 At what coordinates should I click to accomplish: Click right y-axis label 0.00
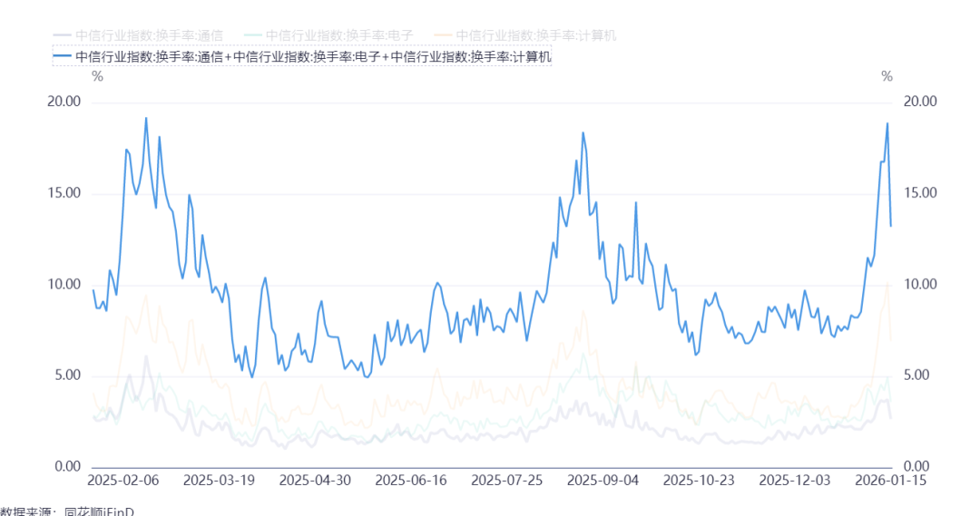916,467
